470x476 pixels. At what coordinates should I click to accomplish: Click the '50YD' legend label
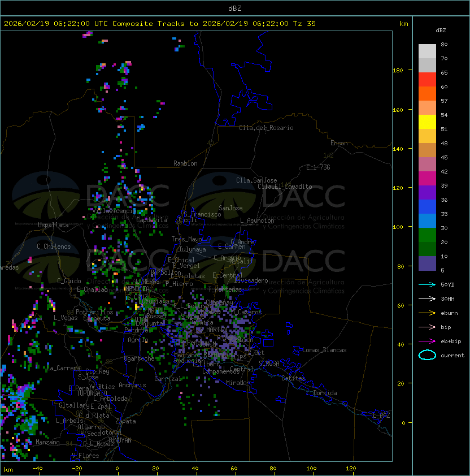[447, 284]
